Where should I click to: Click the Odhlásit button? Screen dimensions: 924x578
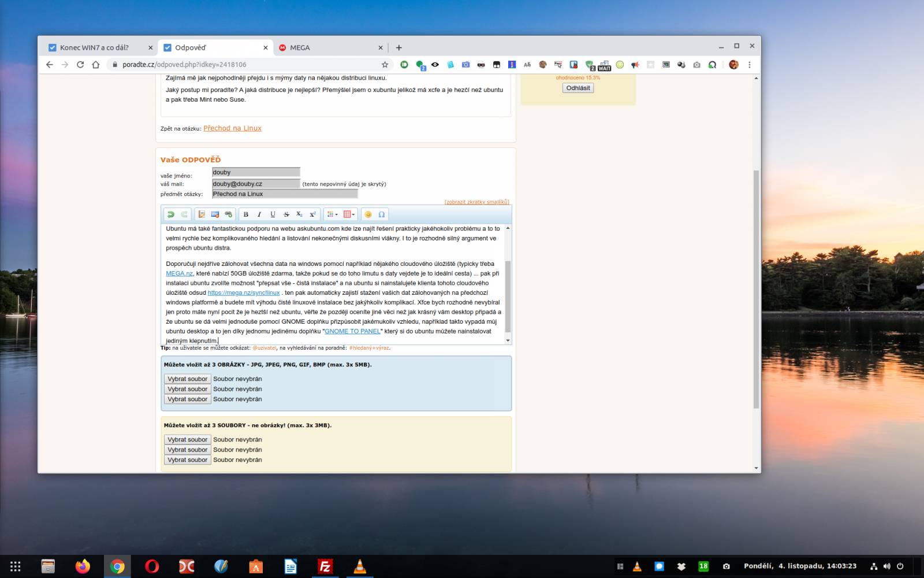point(578,88)
